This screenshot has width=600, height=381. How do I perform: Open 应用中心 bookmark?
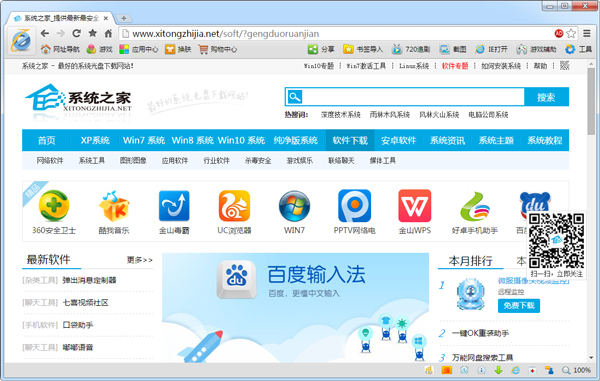(139, 49)
